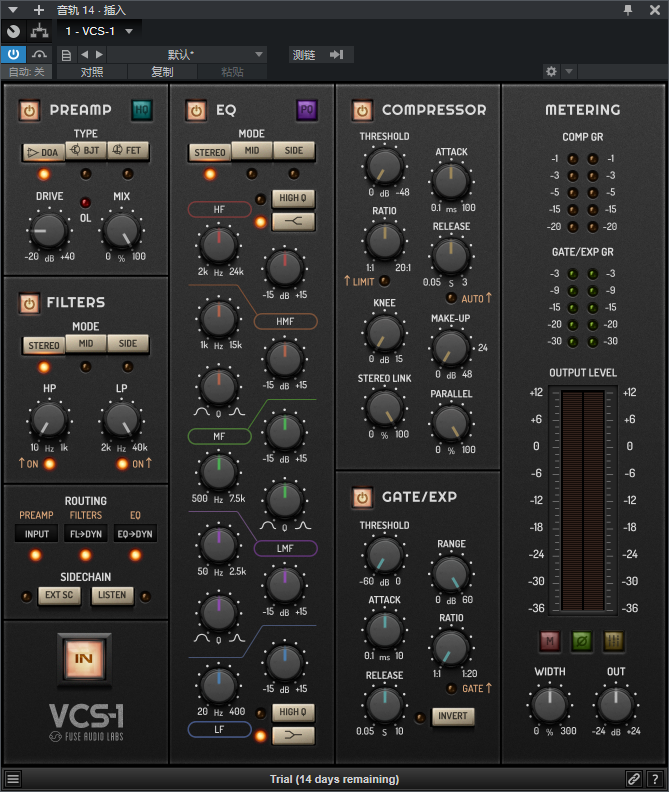Click the purple PO icon in EQ

[x=307, y=110]
